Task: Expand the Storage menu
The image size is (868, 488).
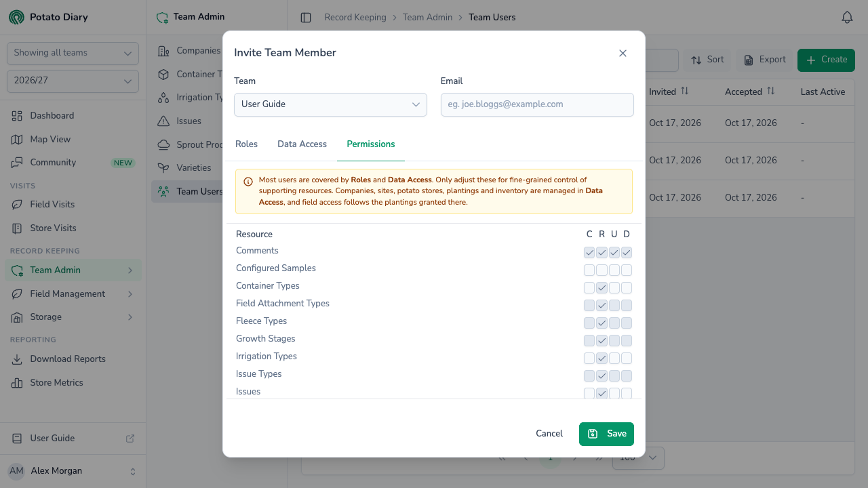Action: (x=73, y=317)
